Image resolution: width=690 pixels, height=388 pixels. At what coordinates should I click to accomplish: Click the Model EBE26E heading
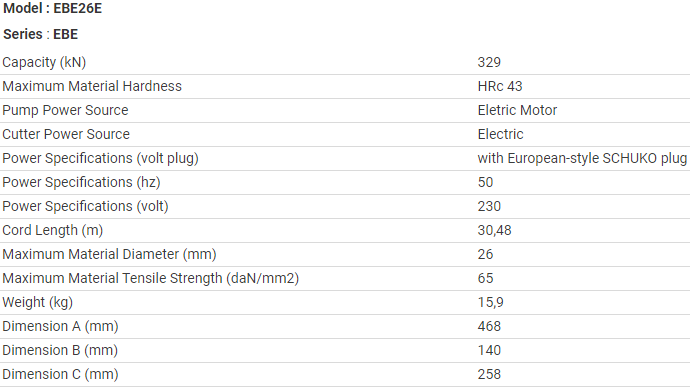click(52, 8)
